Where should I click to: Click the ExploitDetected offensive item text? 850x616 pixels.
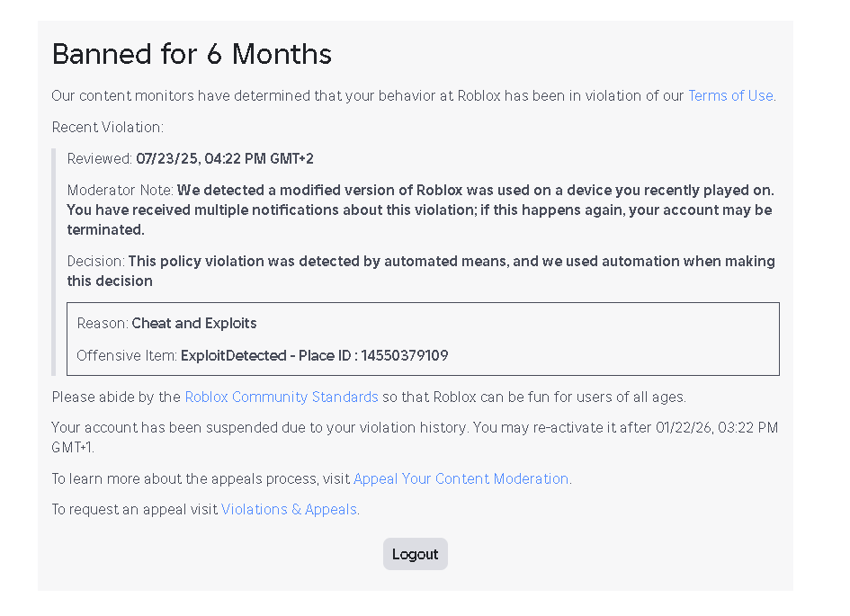(232, 355)
